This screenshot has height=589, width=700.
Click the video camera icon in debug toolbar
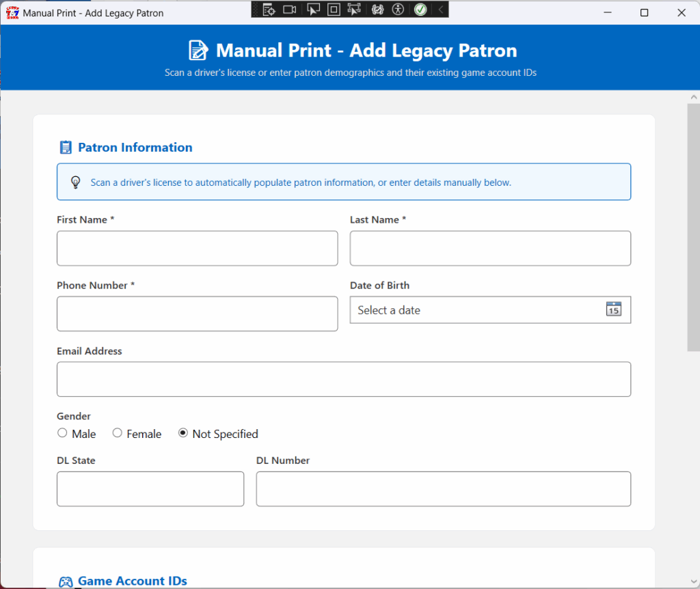point(290,10)
